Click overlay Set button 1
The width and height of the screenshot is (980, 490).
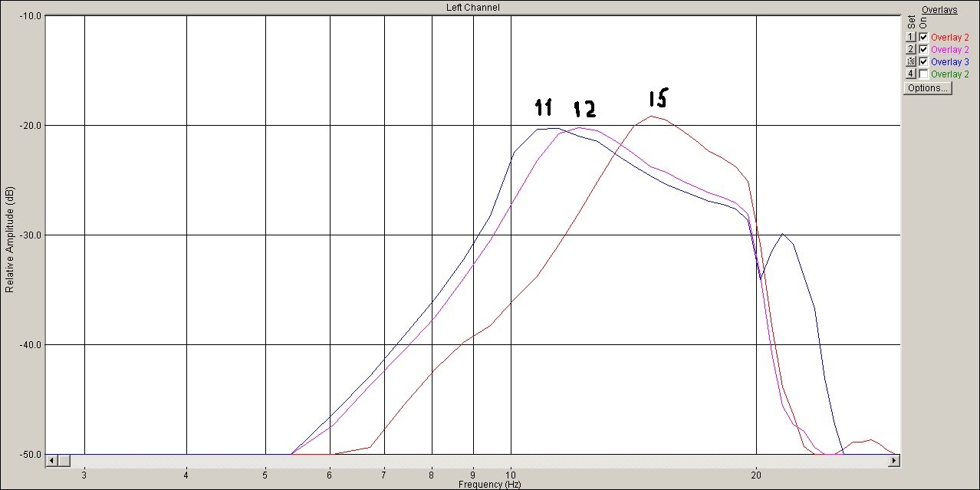click(x=911, y=37)
